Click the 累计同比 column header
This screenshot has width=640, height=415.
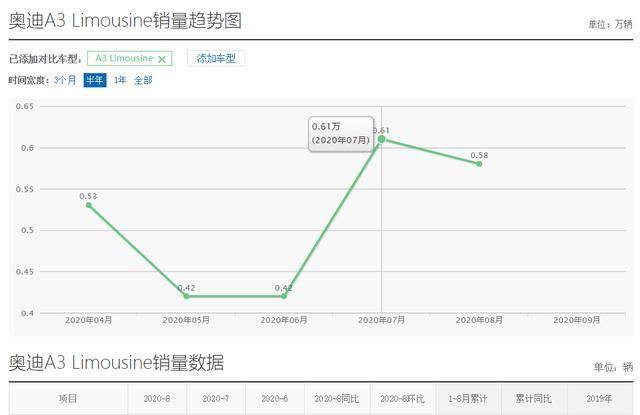pos(533,399)
